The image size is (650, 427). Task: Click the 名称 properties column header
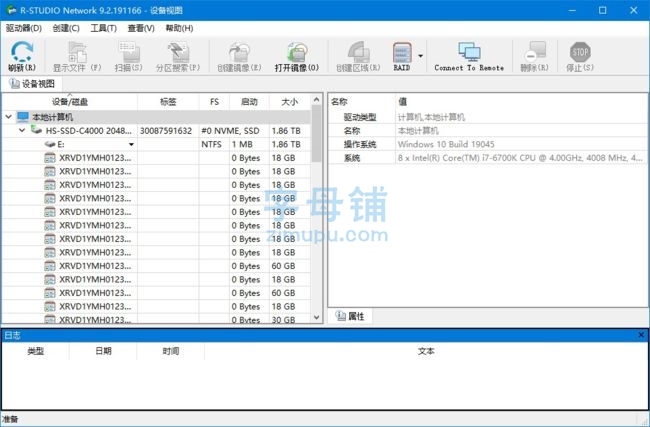click(x=339, y=102)
